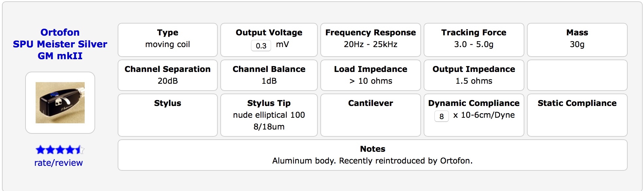
Task: Click the empty Stylus cell
Action: coord(167,115)
